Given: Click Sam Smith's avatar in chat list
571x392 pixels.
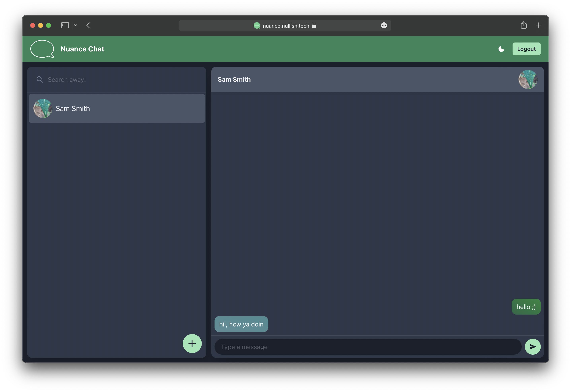Looking at the screenshot, I should [43, 108].
